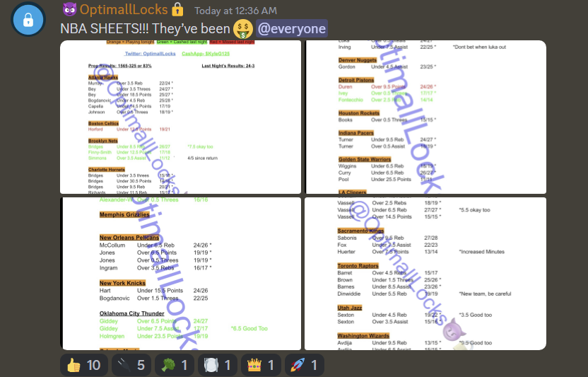Click the "Denver Nuggets" heading
This screenshot has height=377, width=588.
358,59
